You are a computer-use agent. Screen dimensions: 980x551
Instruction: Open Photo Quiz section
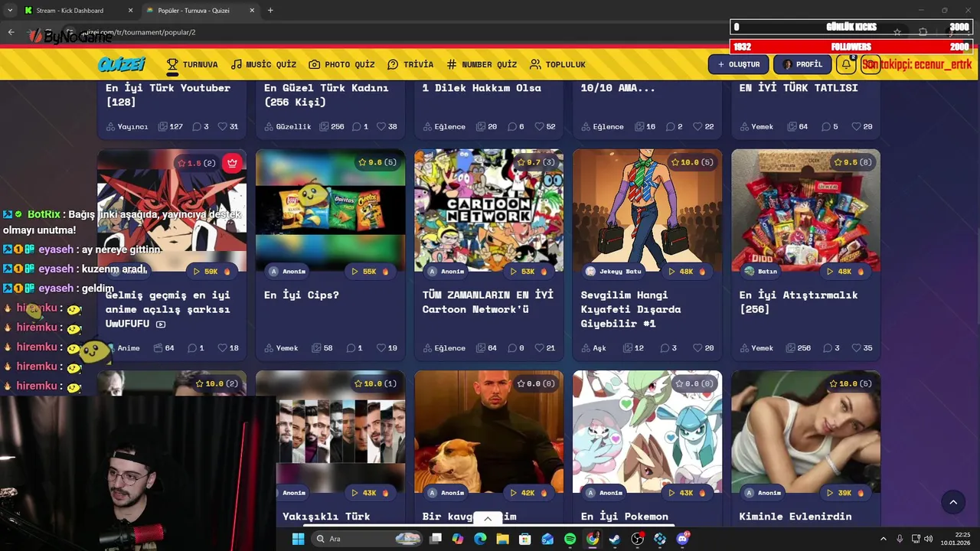(x=341, y=64)
